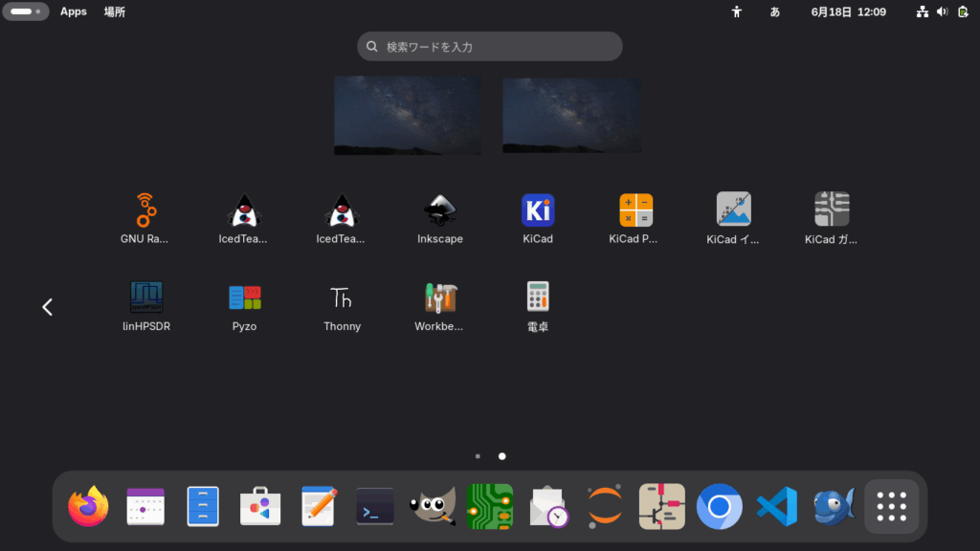
Task: Launch GIMP from the dock
Action: point(433,506)
